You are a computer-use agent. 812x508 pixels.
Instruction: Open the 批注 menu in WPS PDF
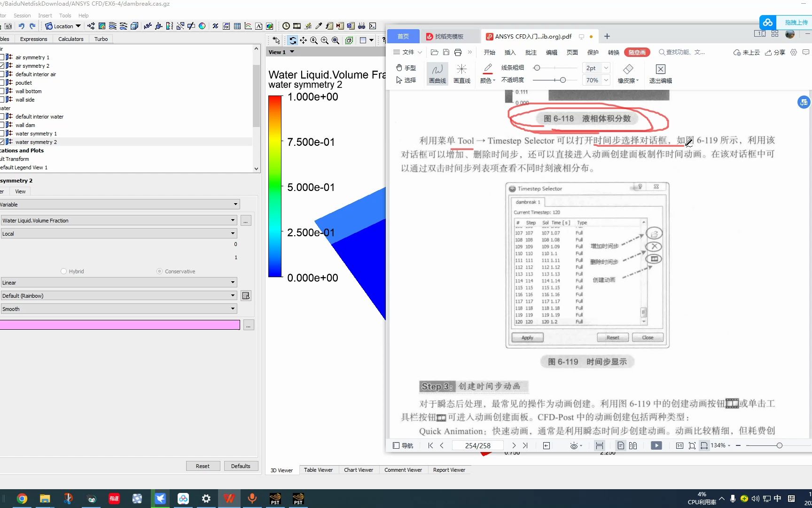(x=531, y=52)
